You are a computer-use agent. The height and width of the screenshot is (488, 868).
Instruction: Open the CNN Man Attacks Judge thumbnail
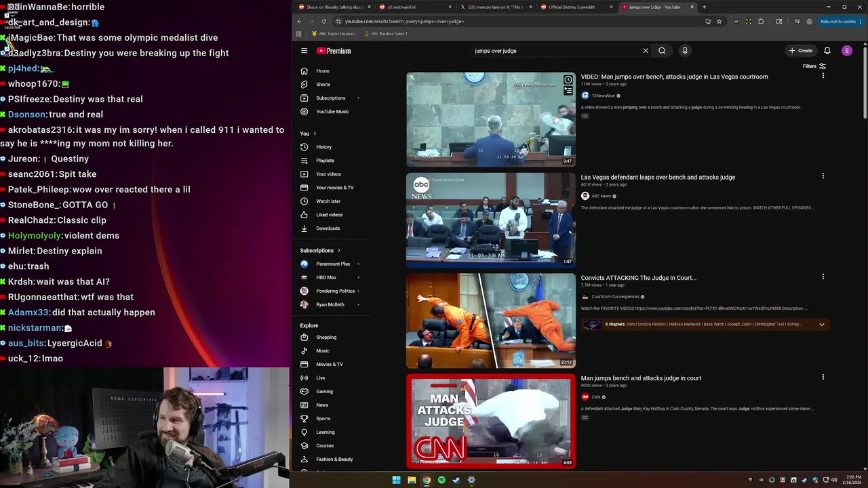pyautogui.click(x=491, y=421)
